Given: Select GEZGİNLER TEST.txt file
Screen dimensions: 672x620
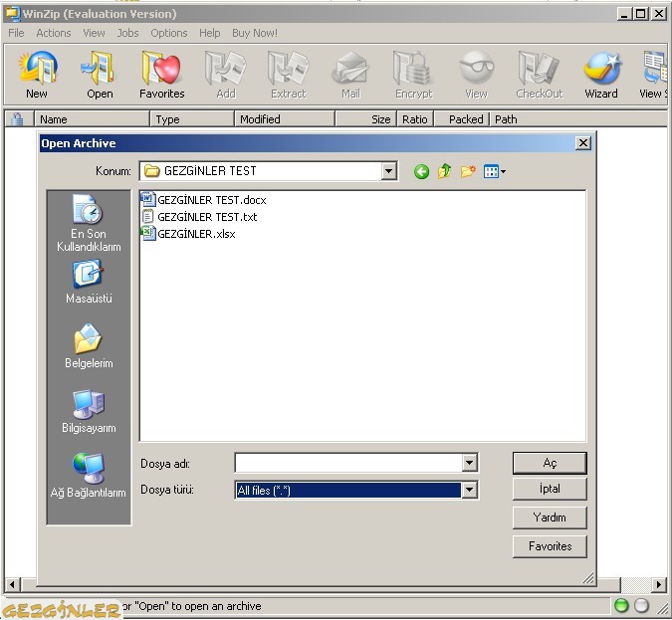Looking at the screenshot, I should 199,217.
